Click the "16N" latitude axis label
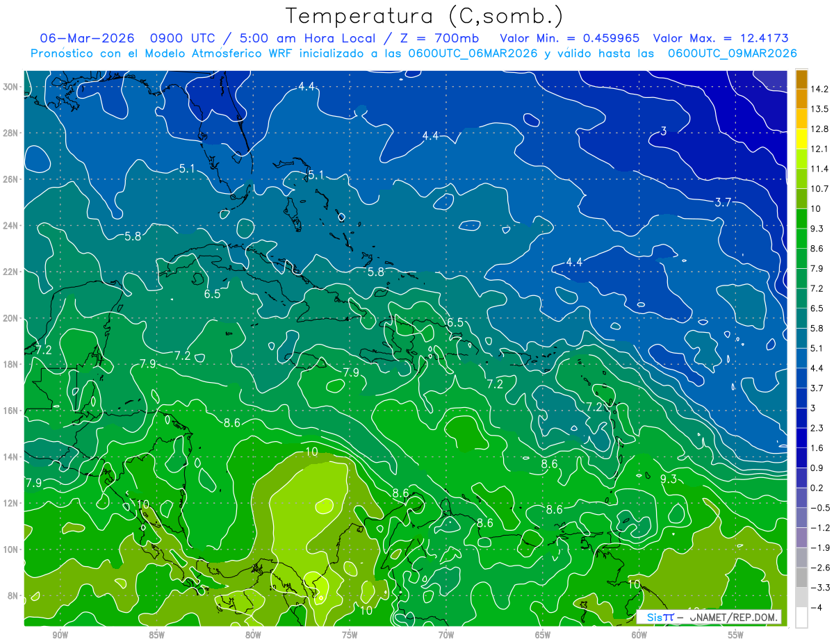 click(x=11, y=411)
